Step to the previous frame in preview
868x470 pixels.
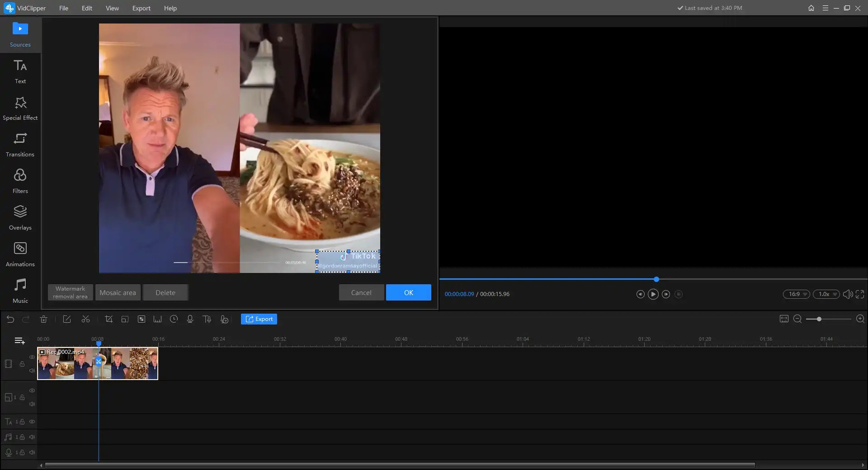click(640, 294)
